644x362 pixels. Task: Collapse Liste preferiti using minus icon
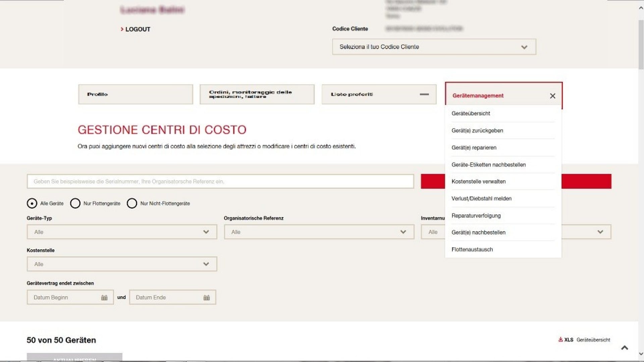click(x=424, y=95)
